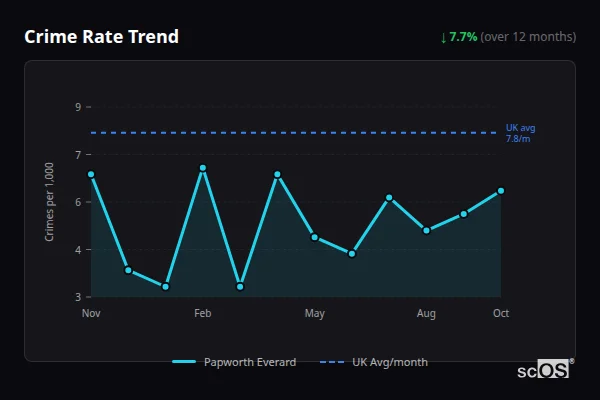This screenshot has width=600, height=400.
Task: Click the 7.7% decrease indicator
Action: click(x=459, y=37)
